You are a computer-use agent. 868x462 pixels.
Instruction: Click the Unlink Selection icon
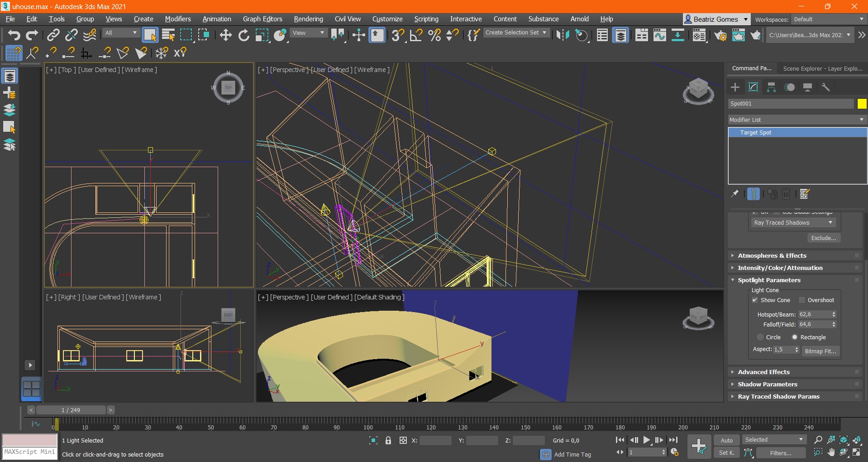pos(72,35)
